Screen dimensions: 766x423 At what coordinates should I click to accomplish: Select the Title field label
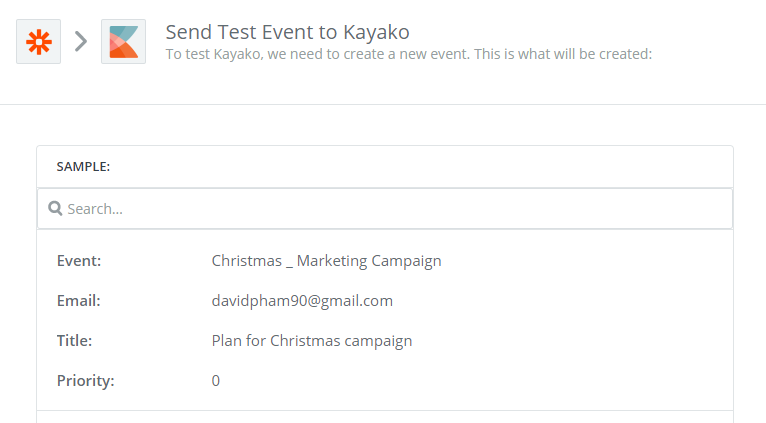click(74, 341)
